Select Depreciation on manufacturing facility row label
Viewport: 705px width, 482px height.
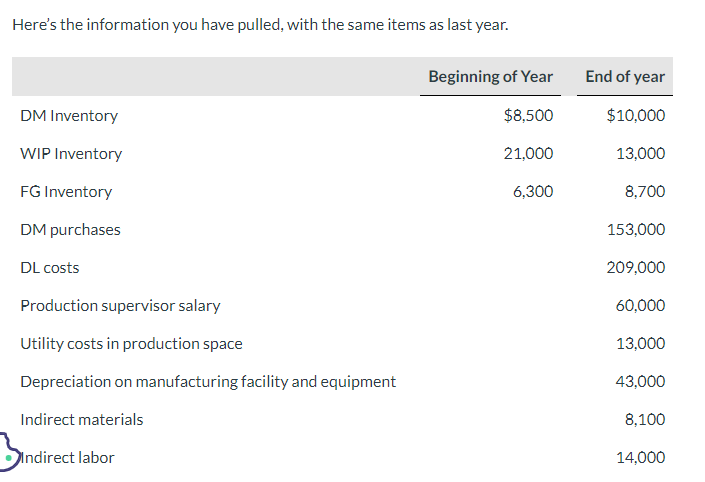[x=208, y=382]
